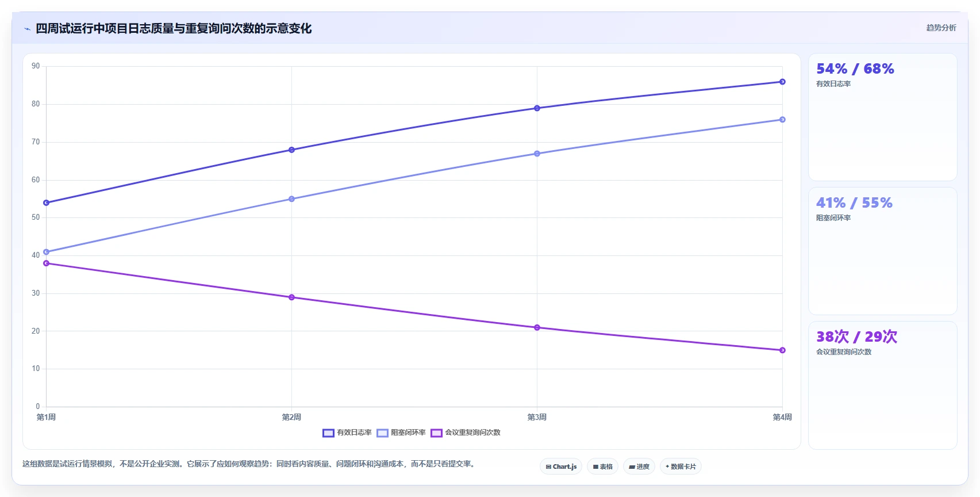
Task: Click the light blue 阻塞闭环率 legend swatch
Action: (x=382, y=433)
